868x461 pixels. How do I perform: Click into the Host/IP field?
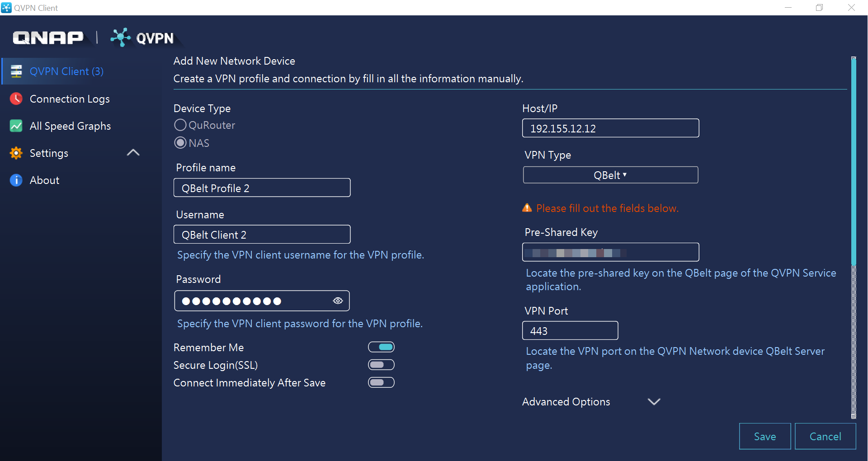(610, 128)
